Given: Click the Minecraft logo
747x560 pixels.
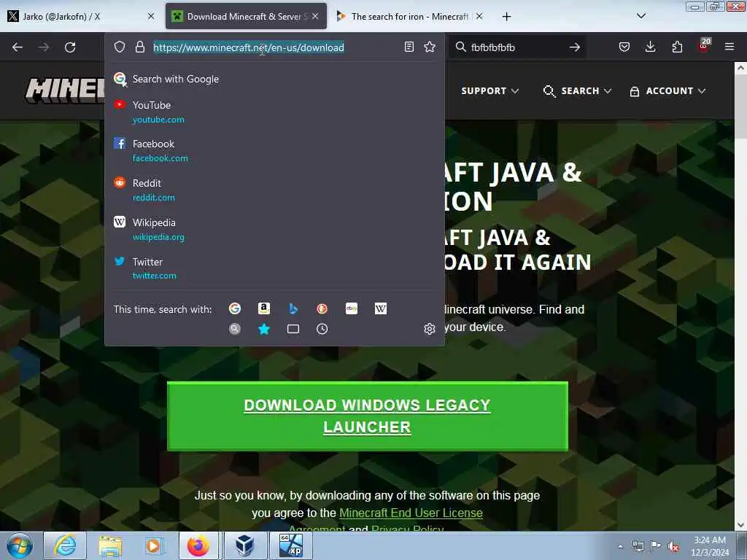Looking at the screenshot, I should [65, 90].
